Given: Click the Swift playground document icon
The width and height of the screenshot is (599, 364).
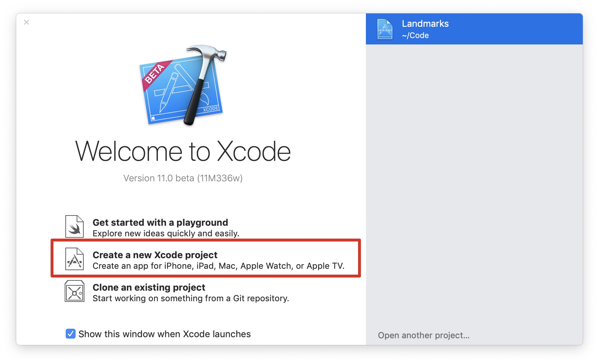Looking at the screenshot, I should (75, 226).
